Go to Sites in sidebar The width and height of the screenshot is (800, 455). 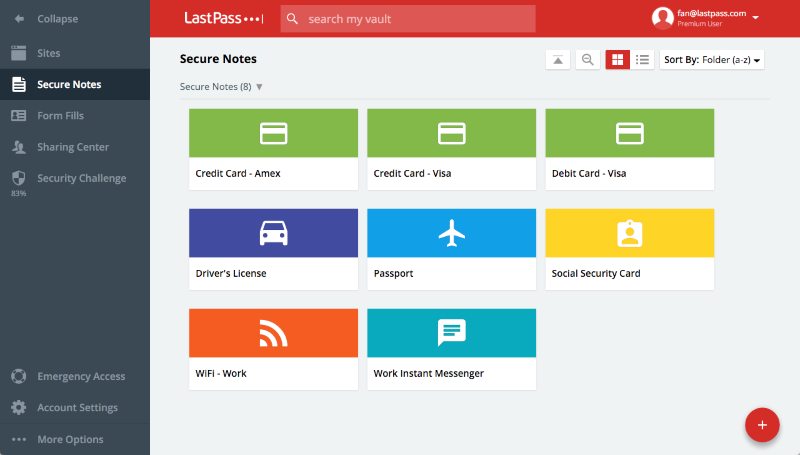click(48, 53)
